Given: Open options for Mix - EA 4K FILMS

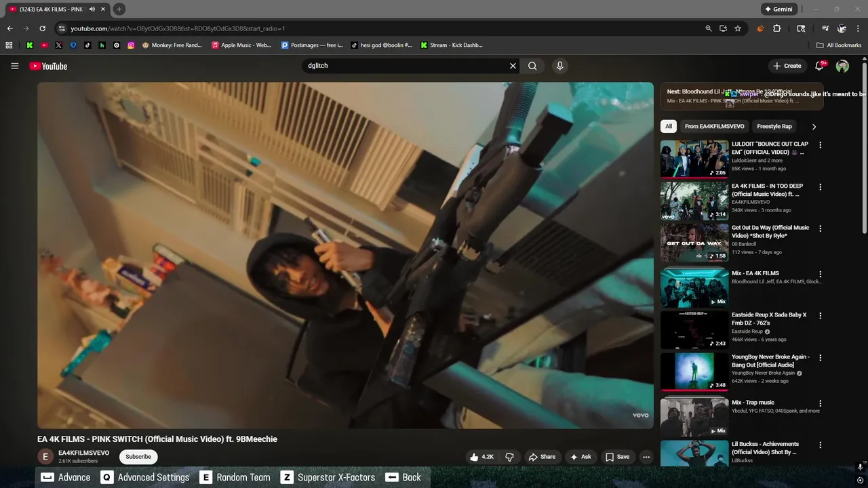Looking at the screenshot, I should [x=820, y=274].
